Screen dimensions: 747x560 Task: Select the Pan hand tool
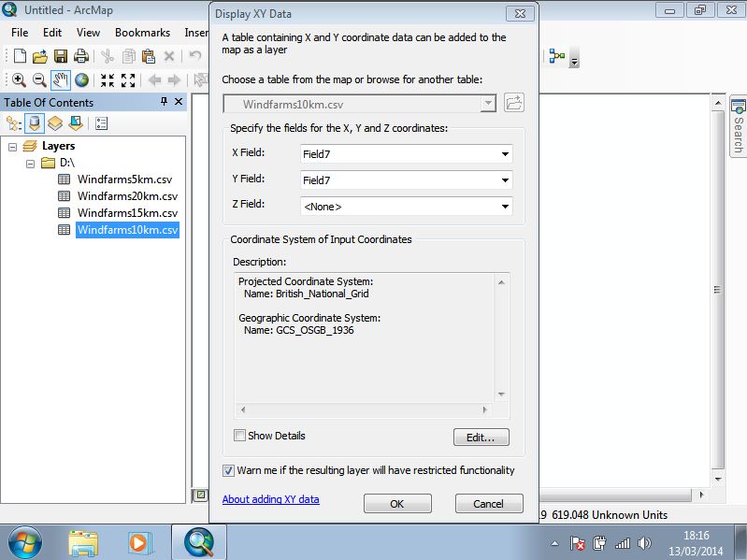[x=61, y=80]
